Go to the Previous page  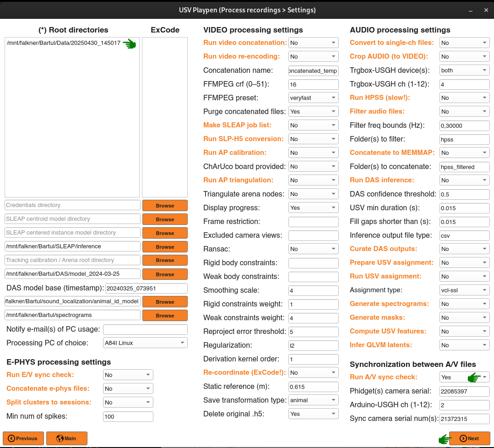pos(23,438)
